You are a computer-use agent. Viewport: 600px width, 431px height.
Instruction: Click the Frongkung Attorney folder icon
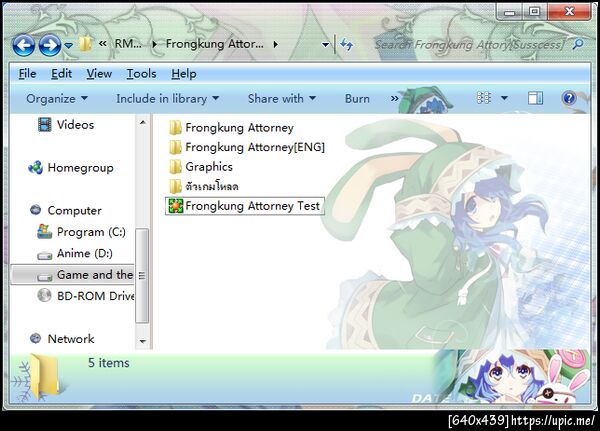(175, 127)
